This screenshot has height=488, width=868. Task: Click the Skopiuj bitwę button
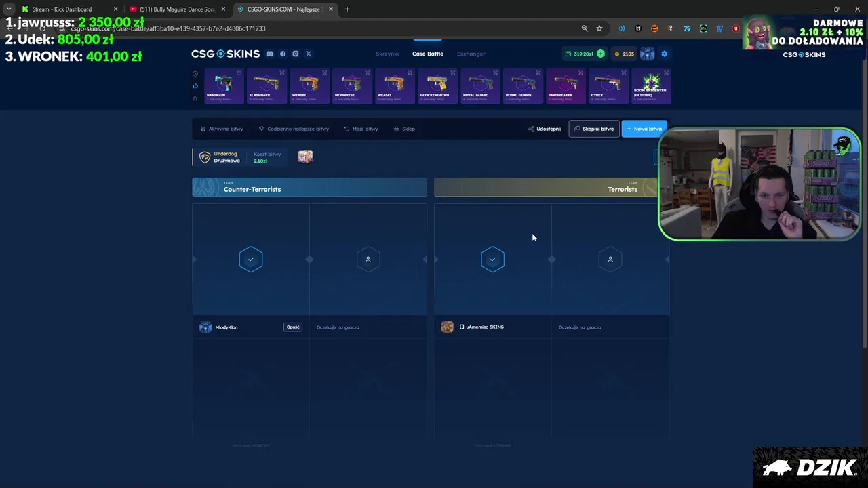click(x=594, y=129)
